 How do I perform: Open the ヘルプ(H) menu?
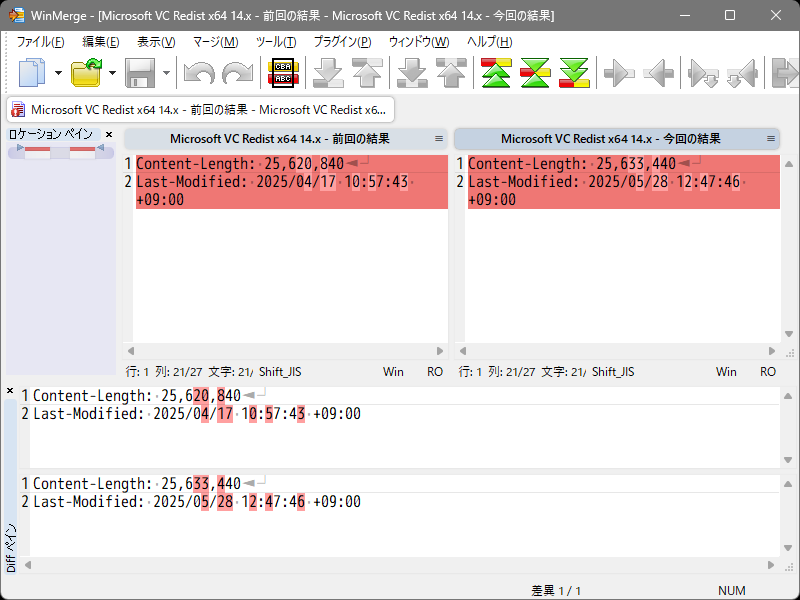pyautogui.click(x=489, y=42)
